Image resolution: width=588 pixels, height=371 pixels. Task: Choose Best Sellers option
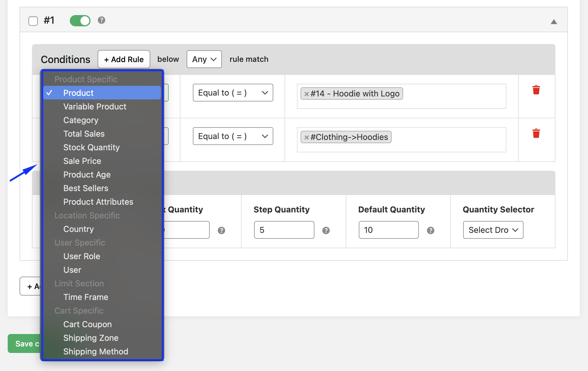point(102,188)
